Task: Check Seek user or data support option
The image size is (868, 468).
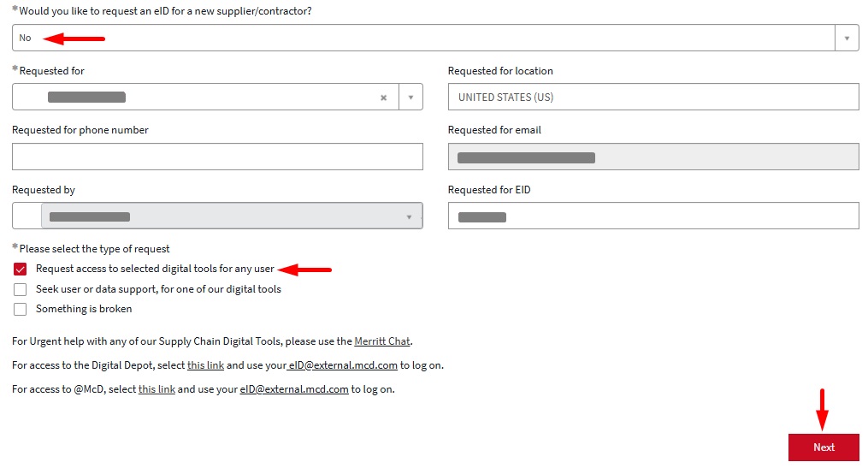Action: tap(20, 290)
